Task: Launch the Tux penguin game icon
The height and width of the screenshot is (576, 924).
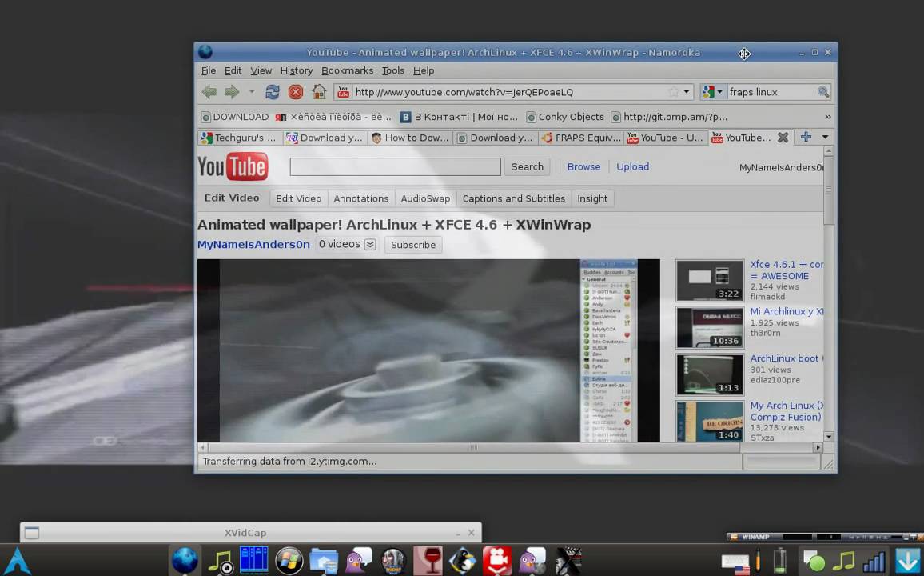Action: coord(463,561)
